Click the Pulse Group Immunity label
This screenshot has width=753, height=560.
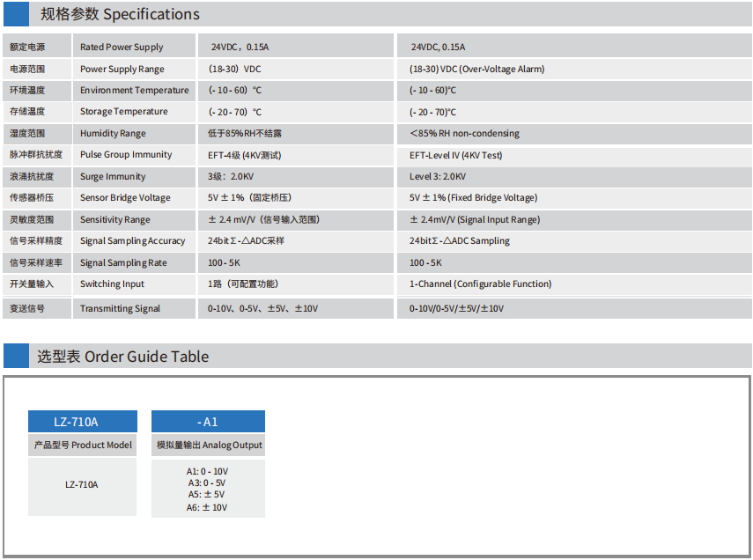tap(126, 155)
